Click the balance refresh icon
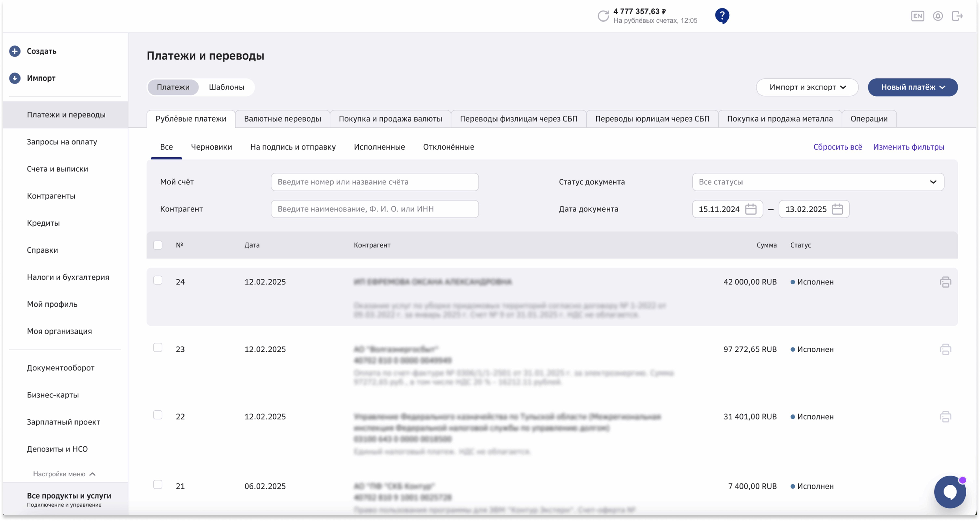This screenshot has height=521, width=980. click(x=603, y=16)
